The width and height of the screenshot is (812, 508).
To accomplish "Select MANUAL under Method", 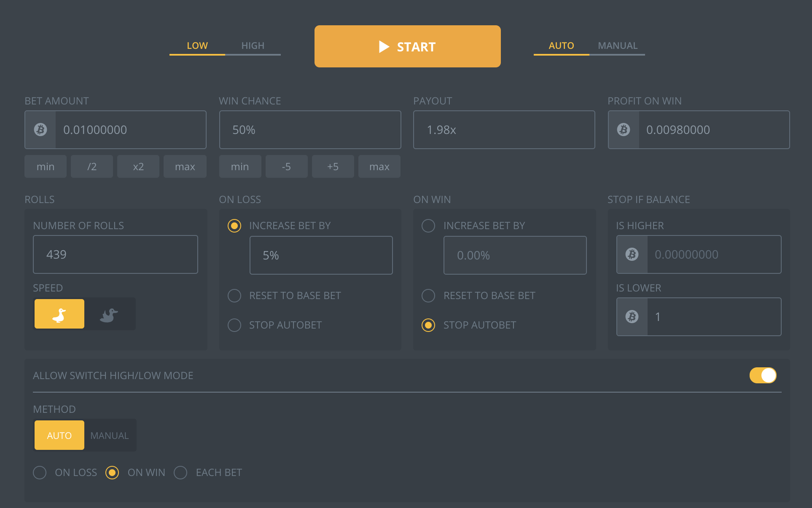I will 110,435.
